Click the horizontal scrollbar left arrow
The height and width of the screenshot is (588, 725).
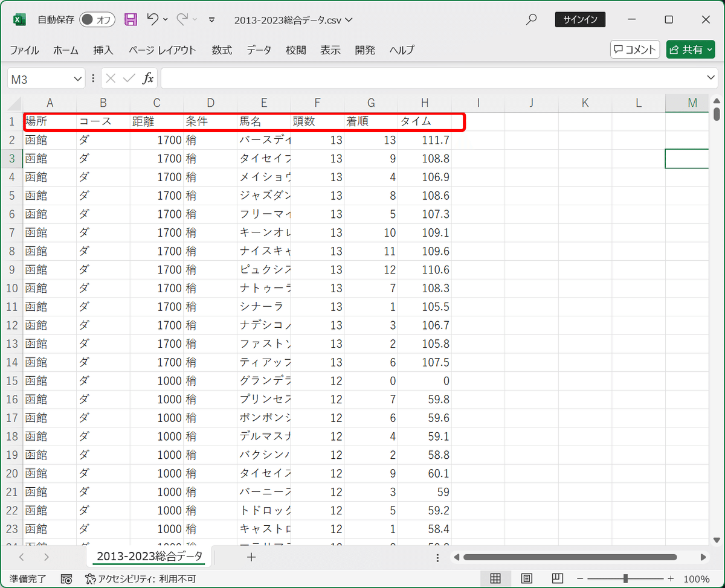[457, 557]
